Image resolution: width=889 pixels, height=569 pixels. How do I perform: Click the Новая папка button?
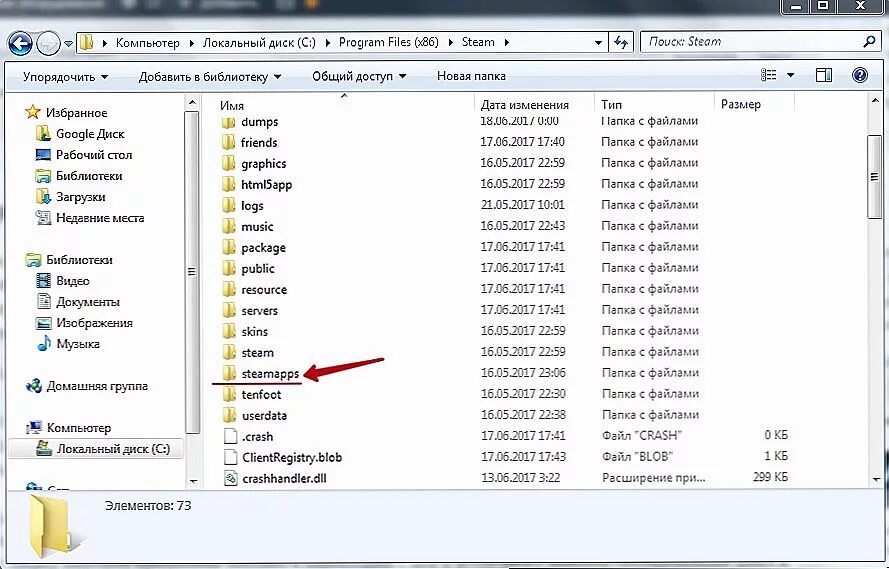(471, 76)
